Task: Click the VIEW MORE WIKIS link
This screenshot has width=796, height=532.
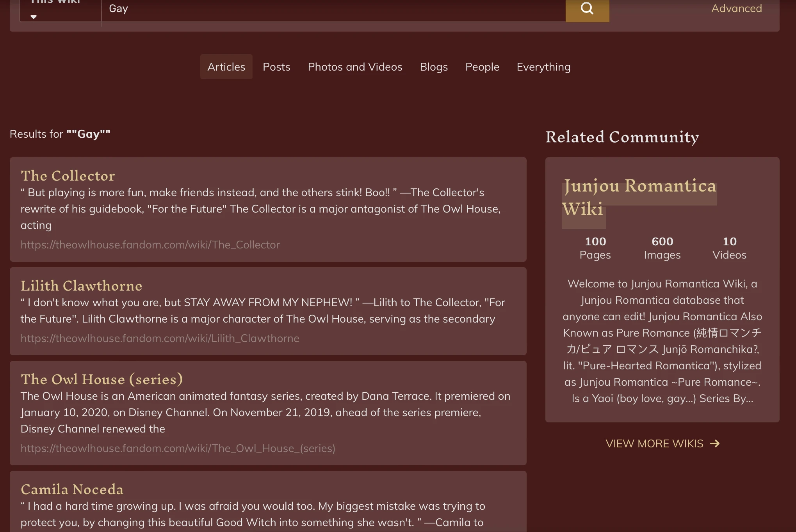Action: point(655,443)
